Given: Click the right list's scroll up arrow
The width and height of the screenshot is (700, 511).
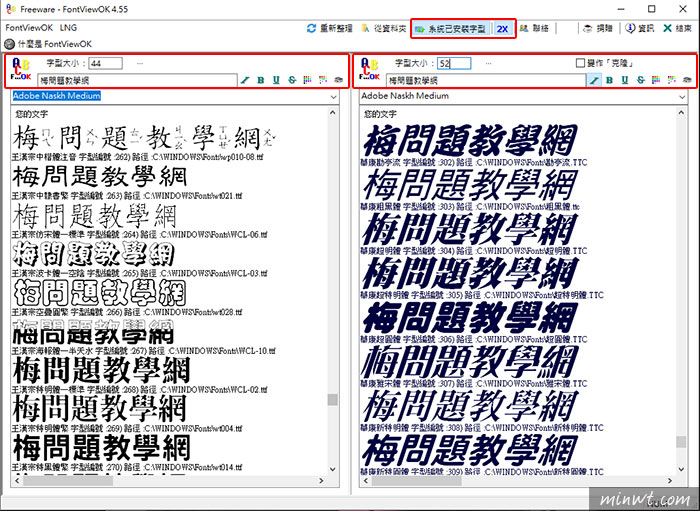Looking at the screenshot, I should 681,112.
